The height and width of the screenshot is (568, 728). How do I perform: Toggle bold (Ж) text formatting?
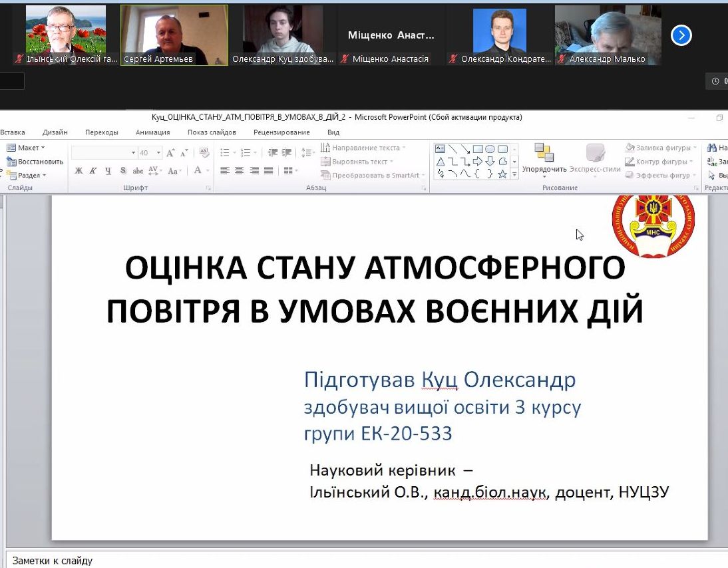tap(79, 171)
